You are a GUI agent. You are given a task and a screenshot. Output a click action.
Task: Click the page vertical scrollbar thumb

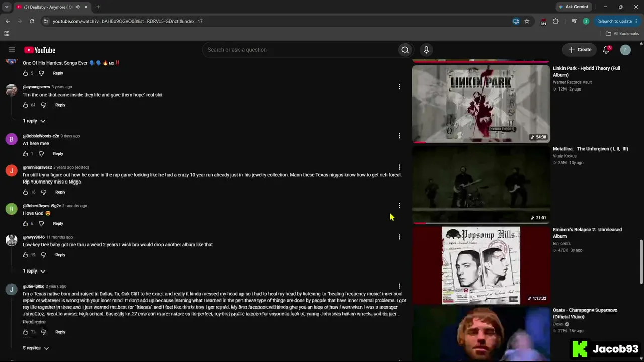coord(641,262)
